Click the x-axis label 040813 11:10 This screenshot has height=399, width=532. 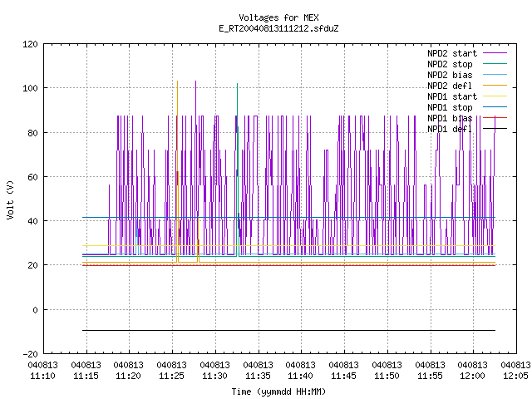42,371
